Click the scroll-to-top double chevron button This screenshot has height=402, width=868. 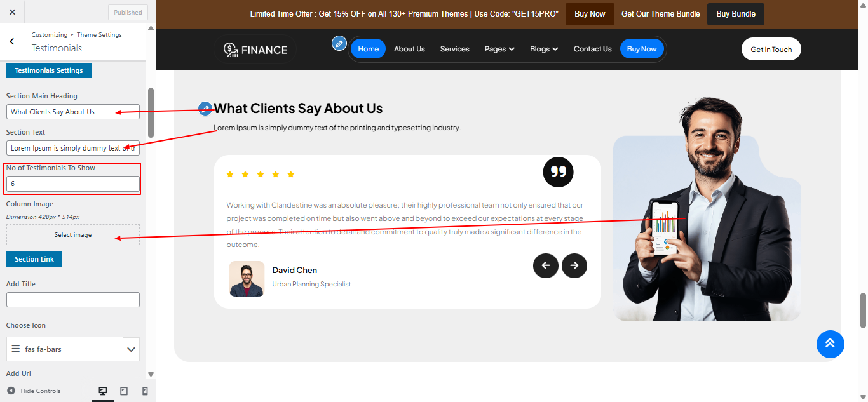830,344
